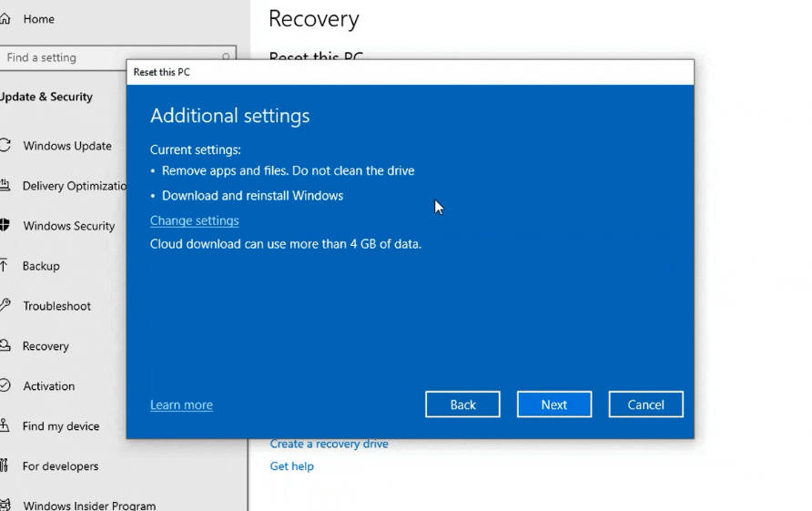
Task: Click the Troubleshoot wrench icon
Action: (x=5, y=306)
